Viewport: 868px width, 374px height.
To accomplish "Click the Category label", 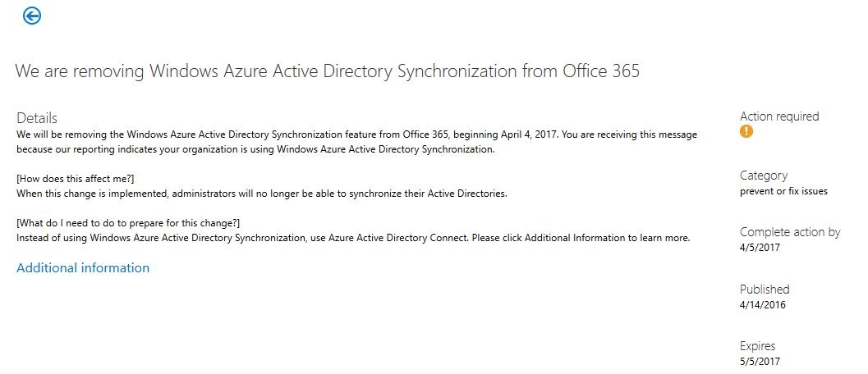I will pos(764,176).
